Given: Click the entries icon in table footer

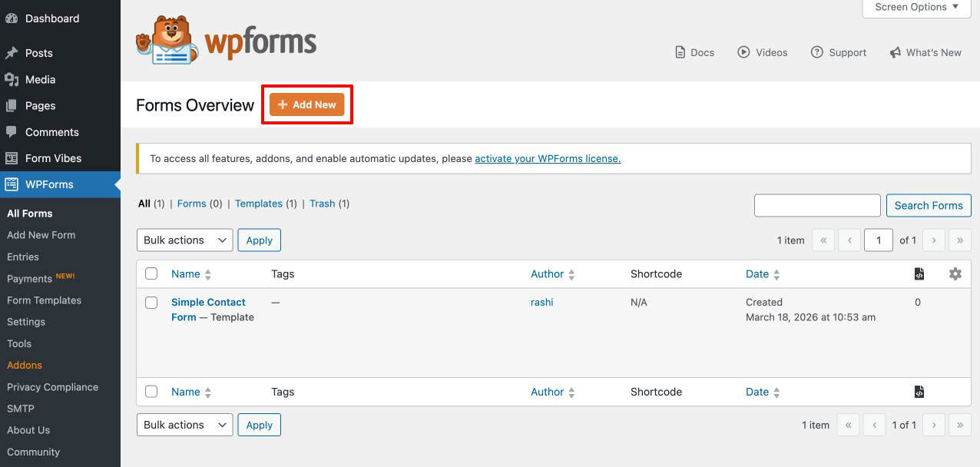Looking at the screenshot, I should point(919,392).
